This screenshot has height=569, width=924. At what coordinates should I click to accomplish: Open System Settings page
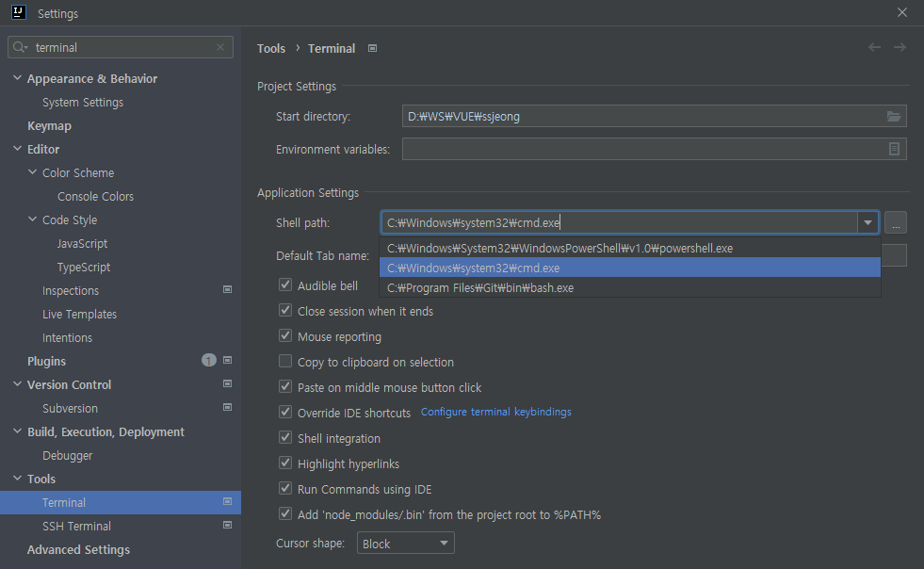point(83,102)
